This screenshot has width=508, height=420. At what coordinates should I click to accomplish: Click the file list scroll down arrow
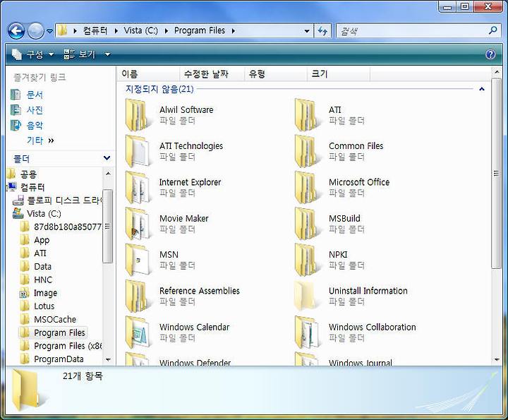496,359
